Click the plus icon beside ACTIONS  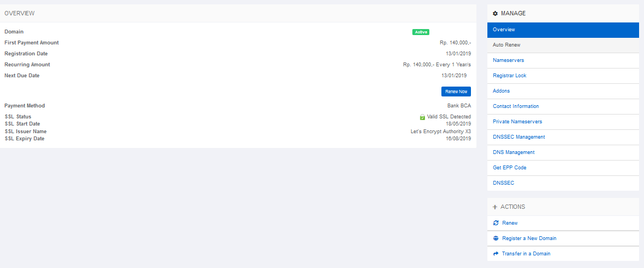(495, 207)
